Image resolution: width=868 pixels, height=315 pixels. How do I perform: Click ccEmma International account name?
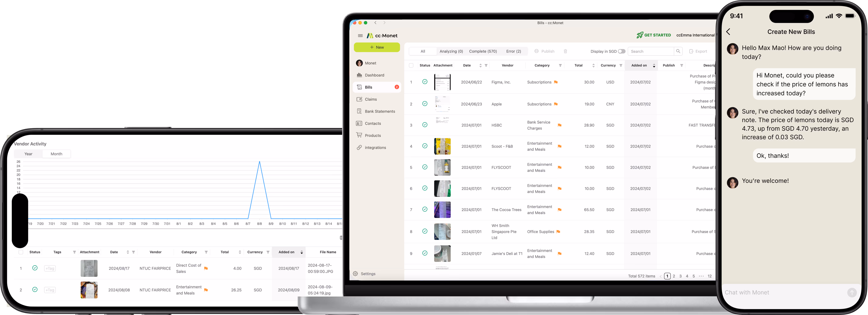(x=695, y=35)
